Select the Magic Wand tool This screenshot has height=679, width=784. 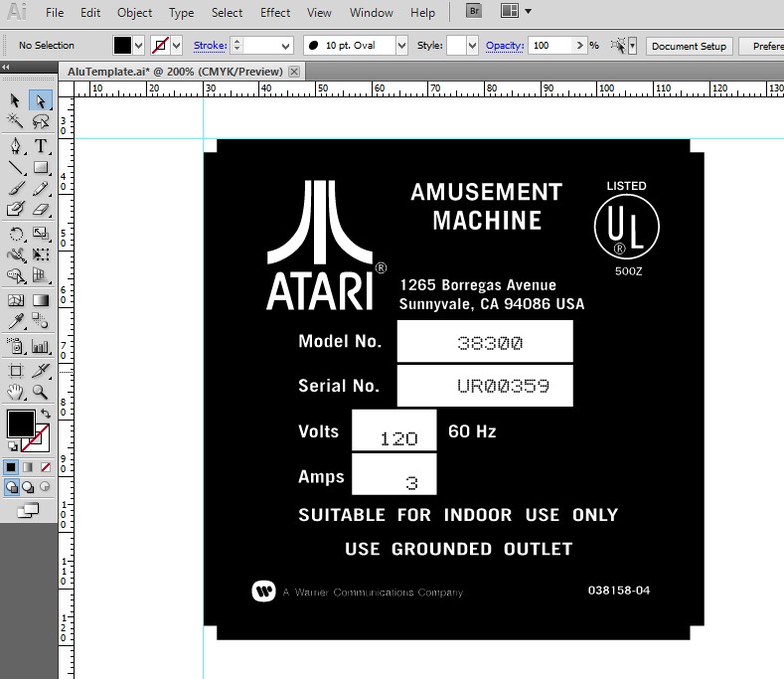15,120
